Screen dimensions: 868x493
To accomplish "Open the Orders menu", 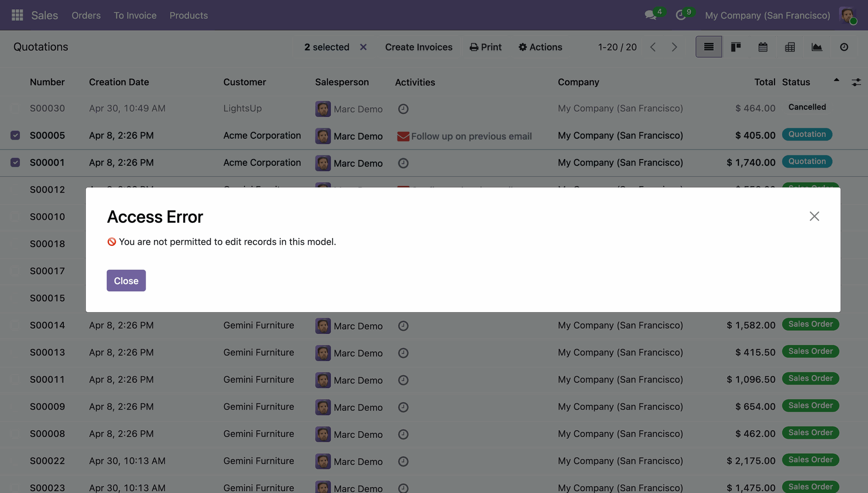I will (x=86, y=15).
